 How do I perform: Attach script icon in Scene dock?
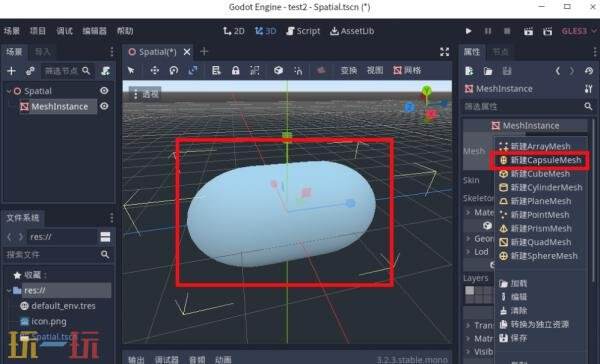click(x=105, y=71)
